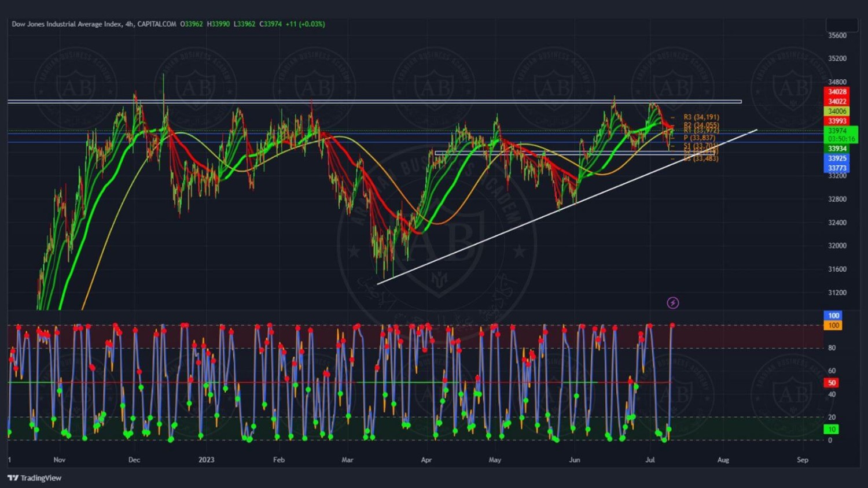
Task: Click the 32400 price axis label
Action: tap(837, 222)
